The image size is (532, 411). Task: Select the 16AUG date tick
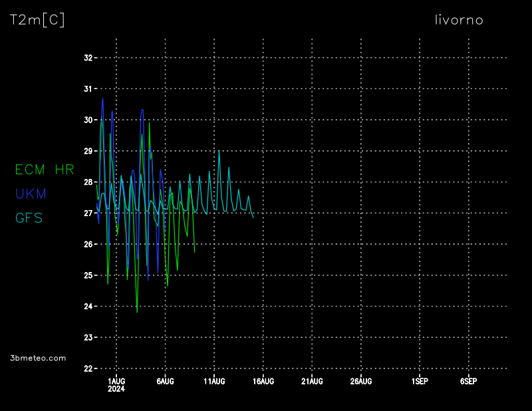click(263, 381)
